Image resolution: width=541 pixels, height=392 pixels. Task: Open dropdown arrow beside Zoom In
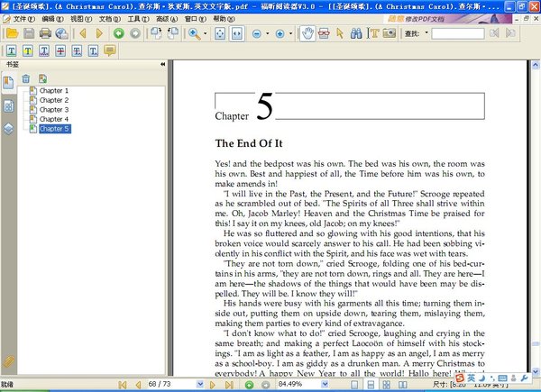pos(290,33)
